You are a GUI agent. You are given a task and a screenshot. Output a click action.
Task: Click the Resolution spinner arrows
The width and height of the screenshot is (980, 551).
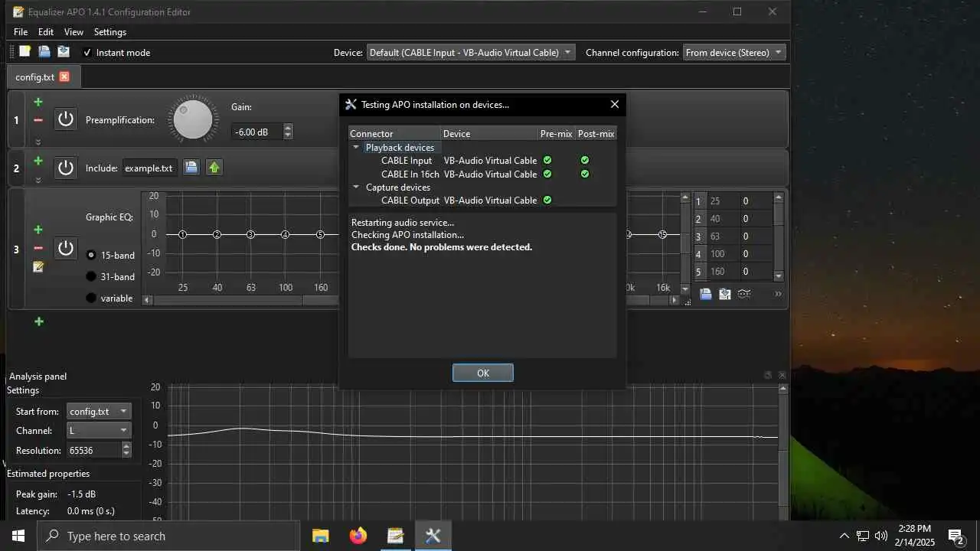pyautogui.click(x=126, y=450)
